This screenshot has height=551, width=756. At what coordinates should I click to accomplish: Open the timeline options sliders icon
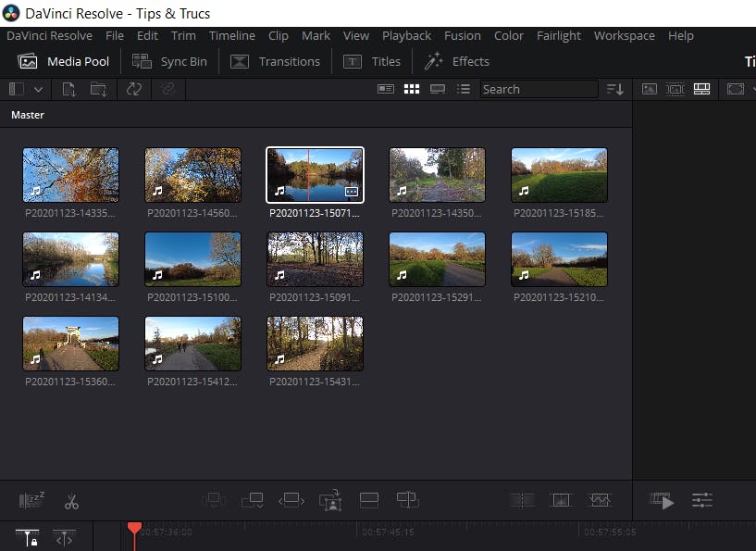702,501
